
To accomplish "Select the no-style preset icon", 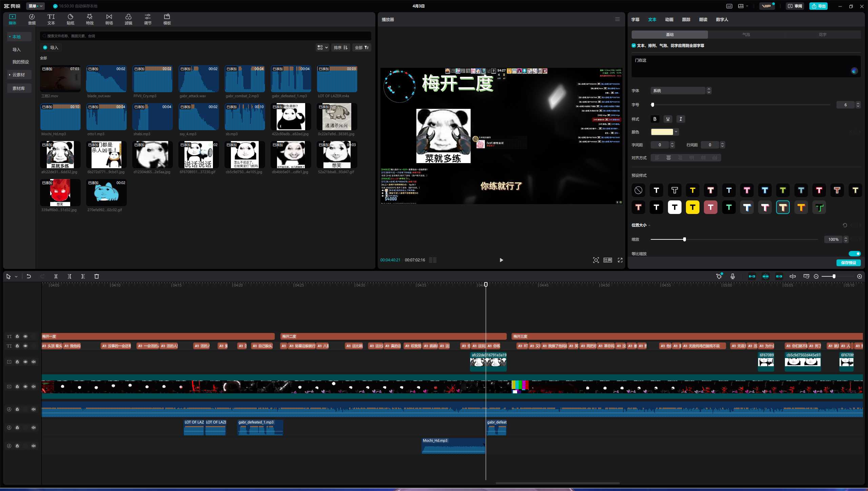I will pyautogui.click(x=638, y=190).
